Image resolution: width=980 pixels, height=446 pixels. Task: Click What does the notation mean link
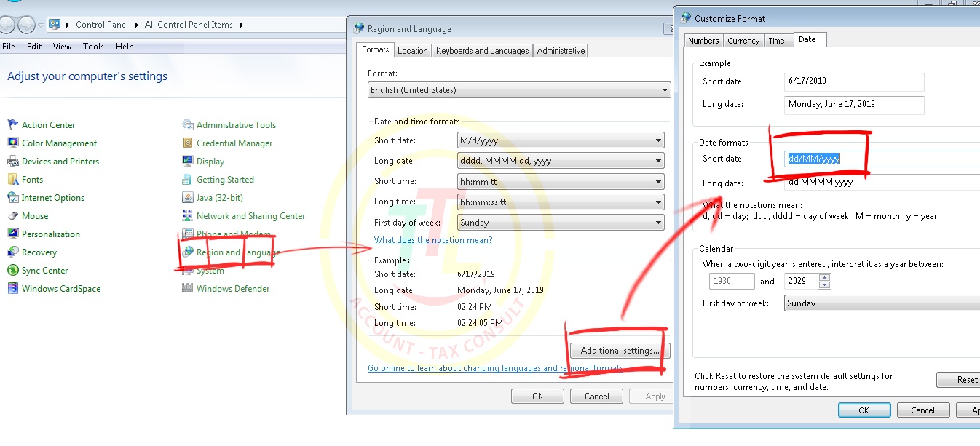click(x=433, y=240)
